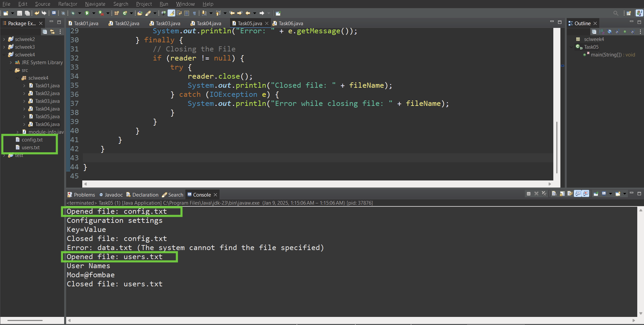Click the Save All toolbar icon
The width and height of the screenshot is (644, 325).
click(x=27, y=13)
